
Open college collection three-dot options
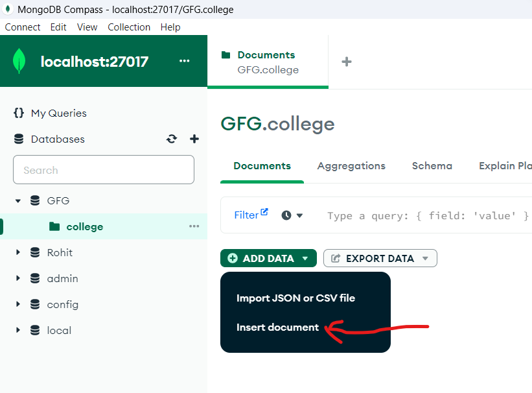[194, 226]
